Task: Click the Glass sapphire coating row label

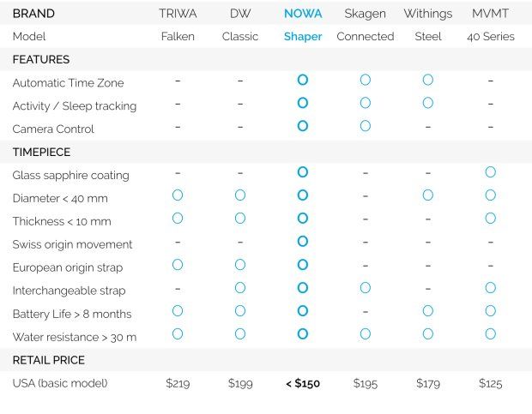Action: point(70,176)
